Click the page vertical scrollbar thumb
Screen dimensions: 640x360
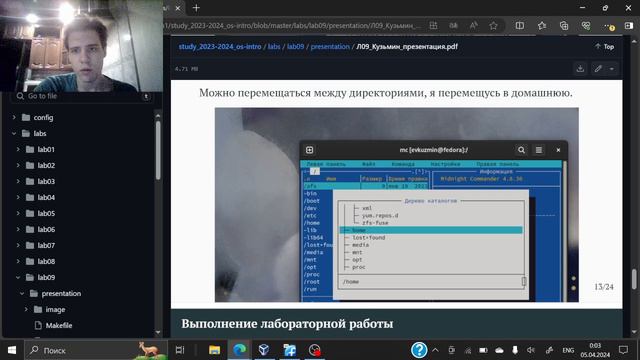coord(634,279)
